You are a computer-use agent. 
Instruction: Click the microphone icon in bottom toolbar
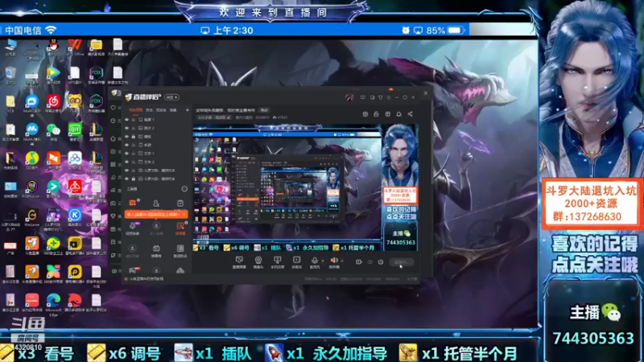[315, 262]
